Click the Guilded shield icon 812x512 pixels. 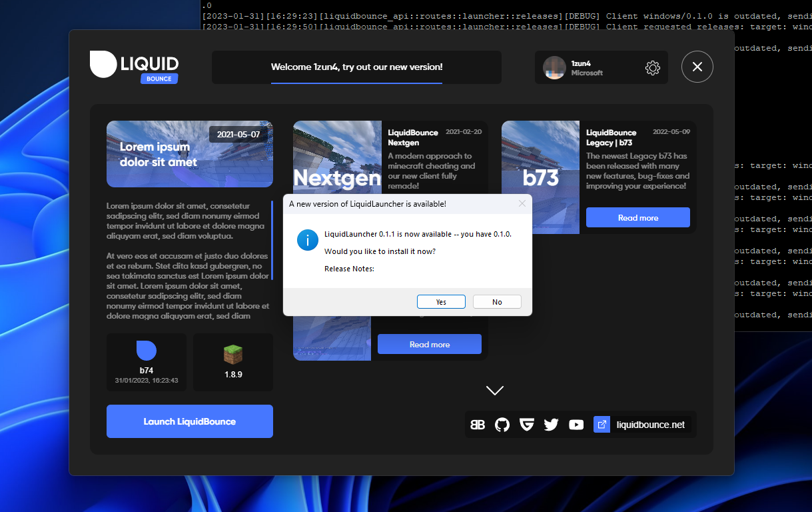(526, 424)
